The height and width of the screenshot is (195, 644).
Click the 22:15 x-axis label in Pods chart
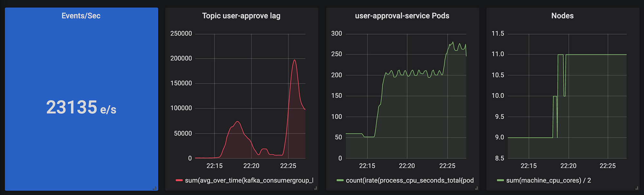[367, 166]
